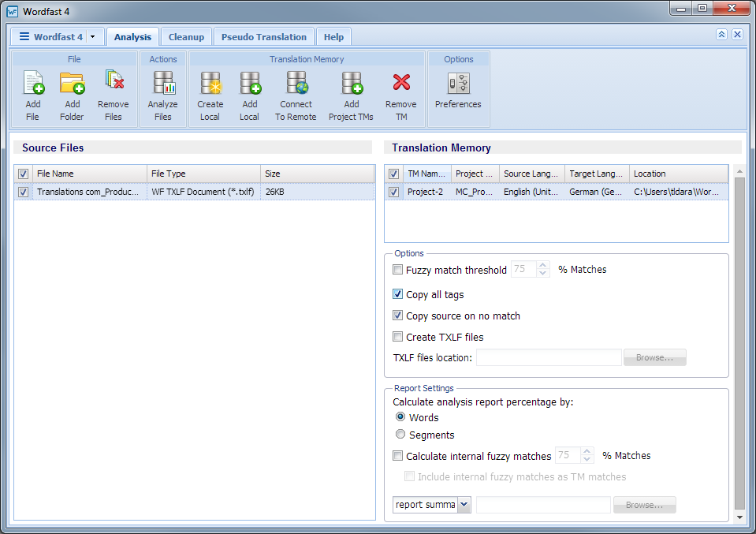Select the 26KB size cell
756x534 pixels.
pos(317,192)
